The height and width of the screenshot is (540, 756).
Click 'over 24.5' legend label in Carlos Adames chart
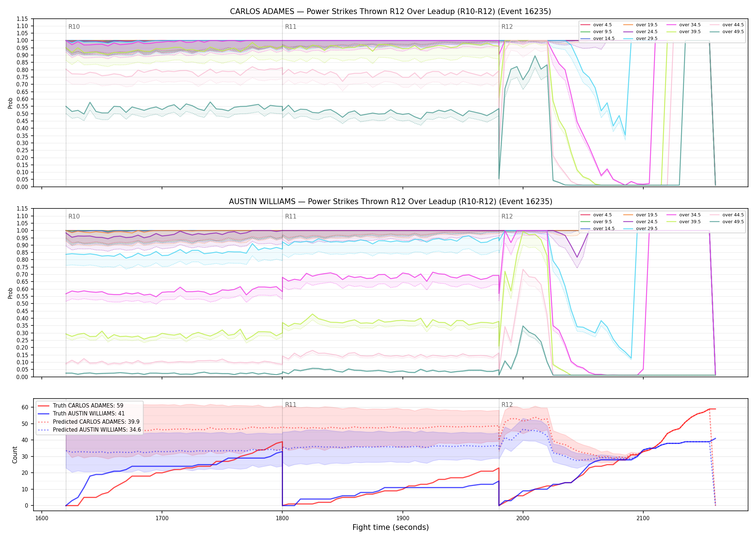tap(647, 32)
